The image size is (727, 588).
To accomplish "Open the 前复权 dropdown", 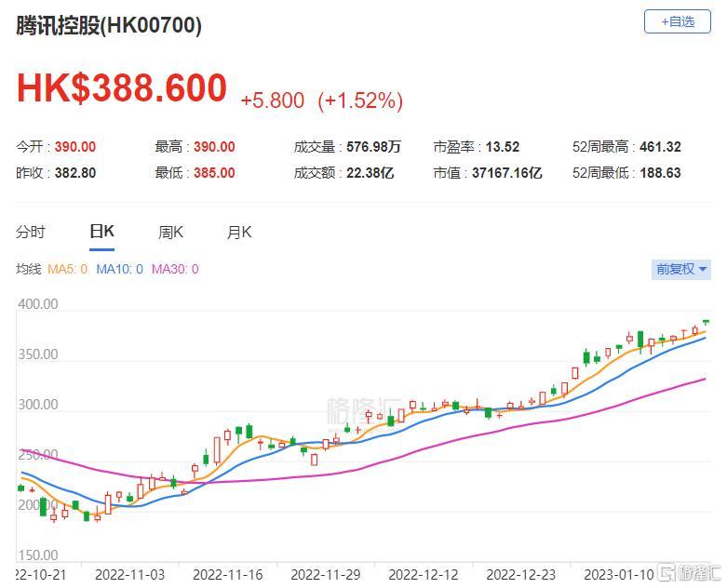I will pos(680,269).
